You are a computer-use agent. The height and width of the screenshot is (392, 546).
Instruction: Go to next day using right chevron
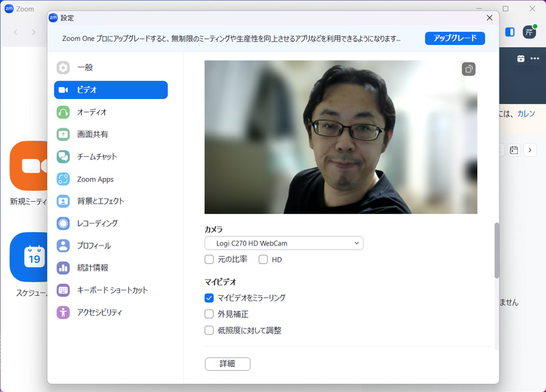[x=530, y=150]
